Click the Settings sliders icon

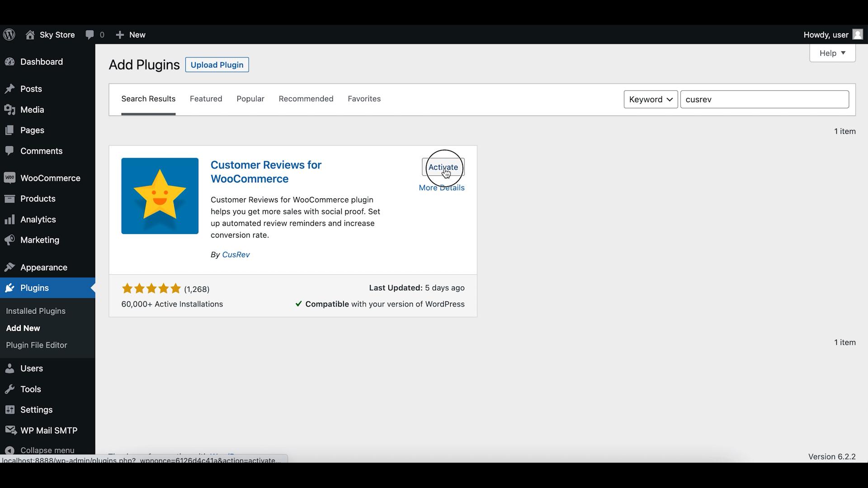(x=9, y=410)
